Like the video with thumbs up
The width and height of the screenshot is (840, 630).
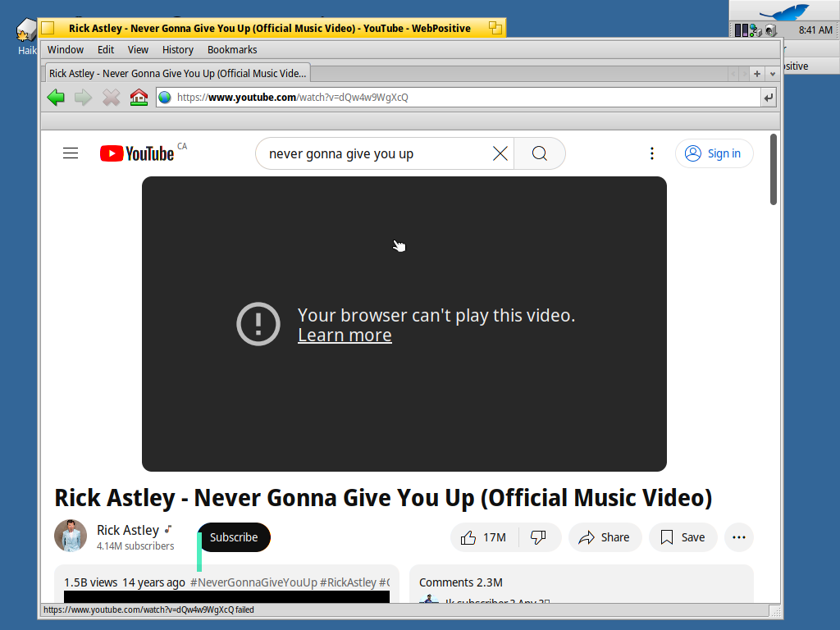point(484,537)
